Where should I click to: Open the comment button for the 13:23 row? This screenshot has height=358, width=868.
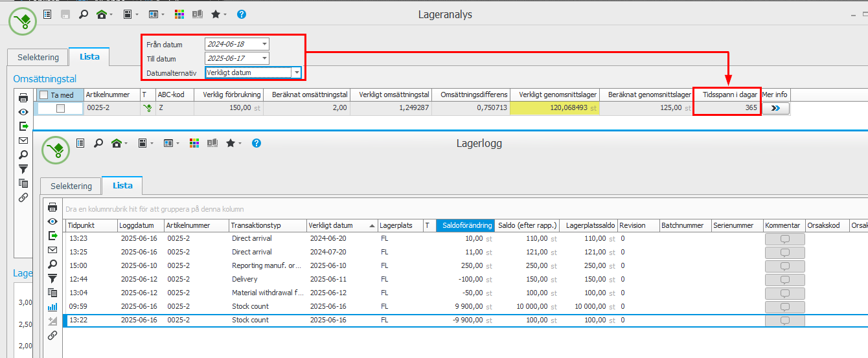(784, 239)
